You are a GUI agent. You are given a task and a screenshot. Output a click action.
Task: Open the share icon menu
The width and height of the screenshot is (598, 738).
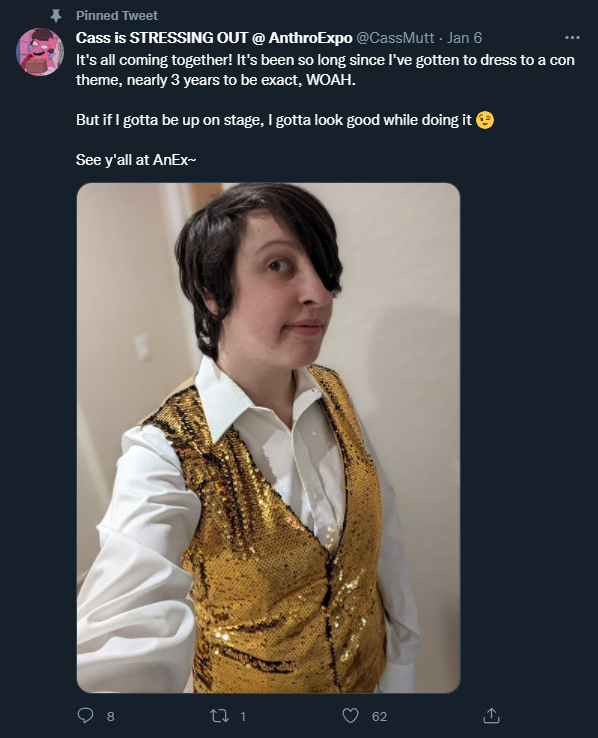[x=491, y=716]
